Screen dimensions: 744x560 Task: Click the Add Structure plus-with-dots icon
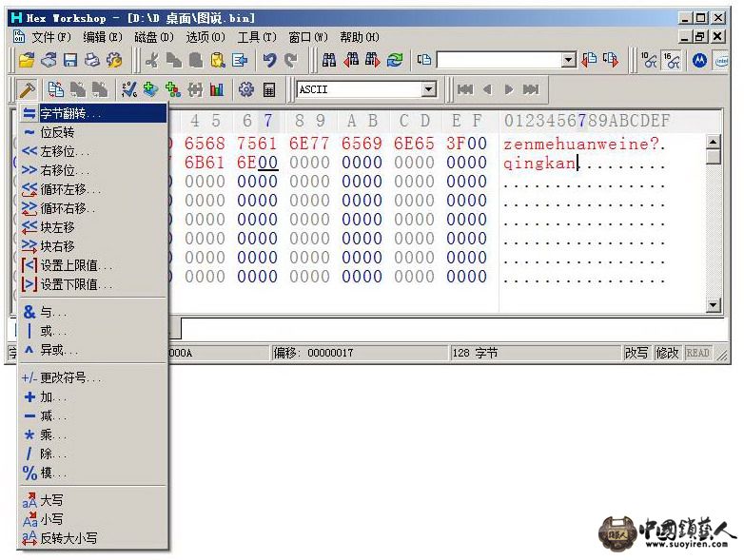pos(173,89)
